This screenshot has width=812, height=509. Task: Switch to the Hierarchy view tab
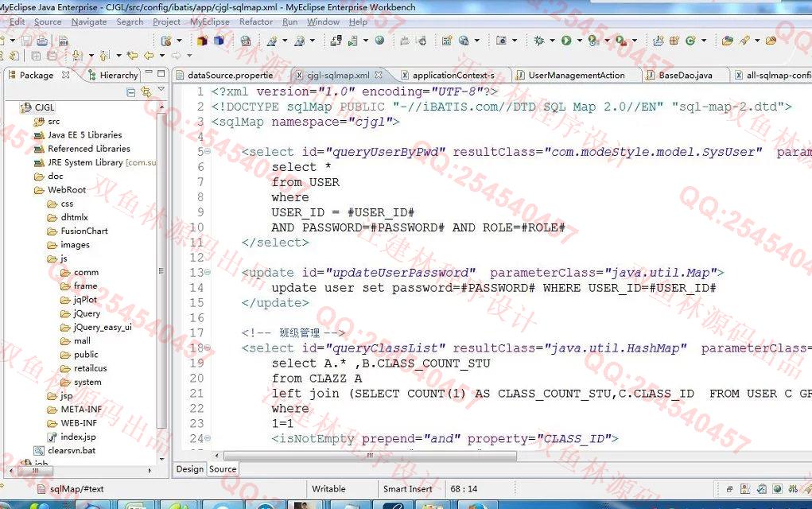click(x=113, y=75)
